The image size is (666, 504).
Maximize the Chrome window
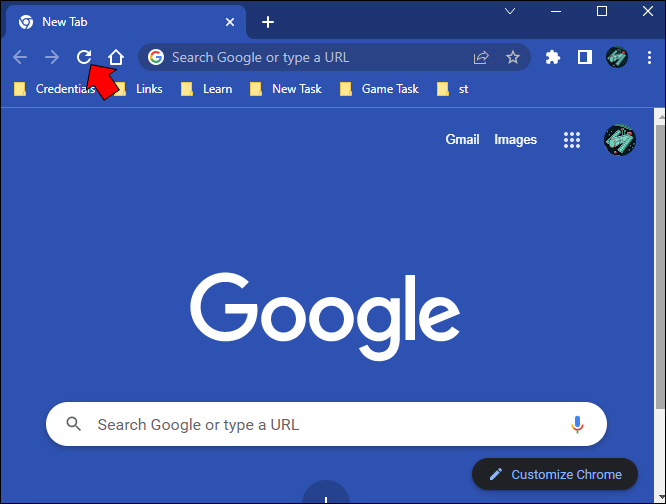click(x=601, y=11)
